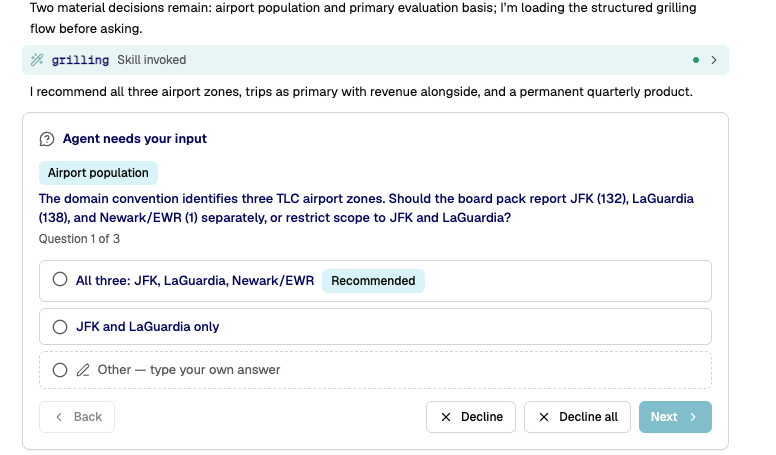Click the grilling skill name text

click(x=80, y=60)
